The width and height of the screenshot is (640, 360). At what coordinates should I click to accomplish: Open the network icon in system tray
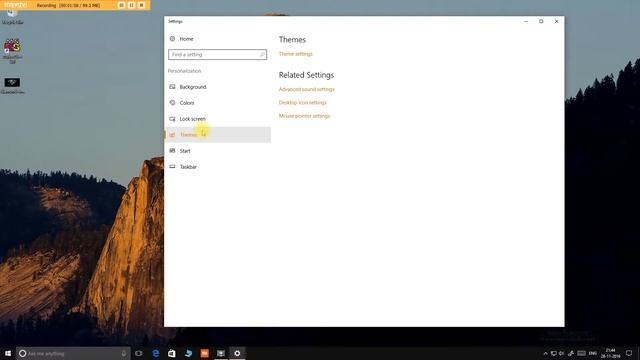554,353
